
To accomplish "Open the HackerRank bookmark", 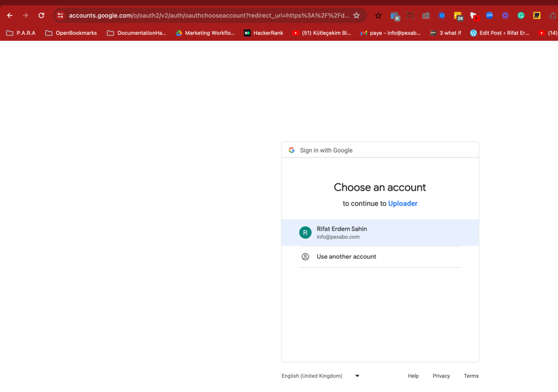I will coord(263,33).
